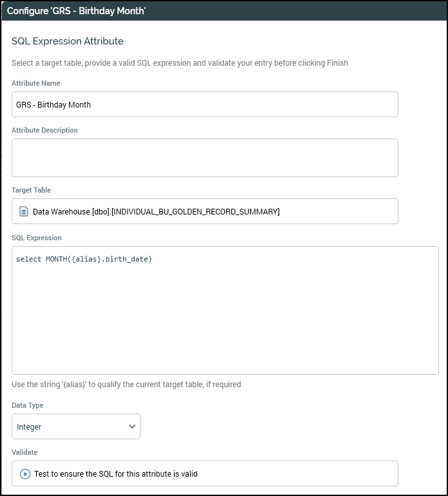The image size is (448, 496).
Task: Click the 'GRS - Birthday Month' name text
Action: point(54,104)
